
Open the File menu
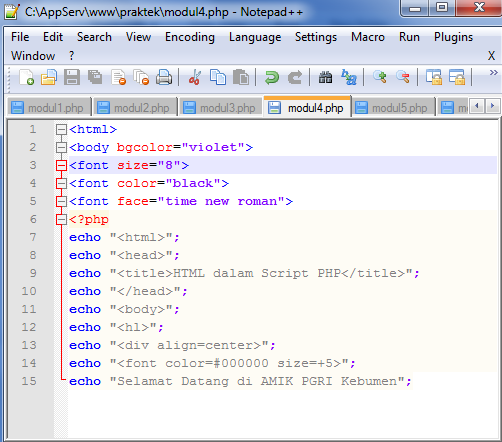20,37
